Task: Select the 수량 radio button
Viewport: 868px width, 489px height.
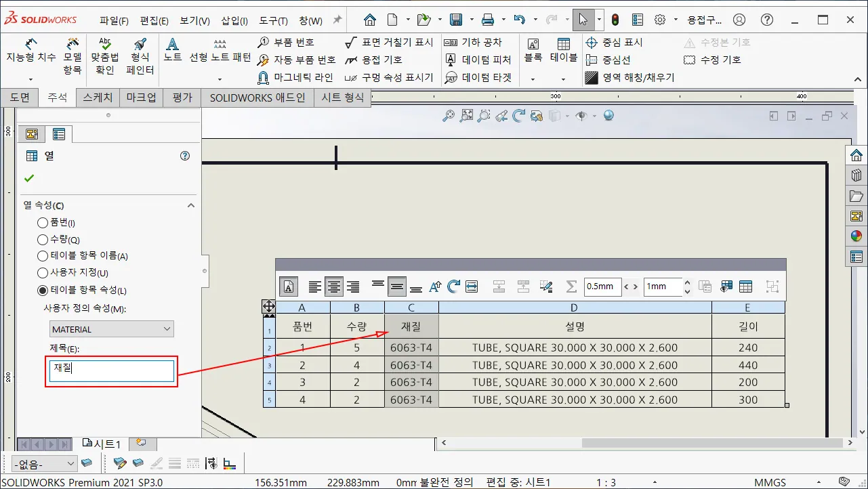Action: (43, 239)
